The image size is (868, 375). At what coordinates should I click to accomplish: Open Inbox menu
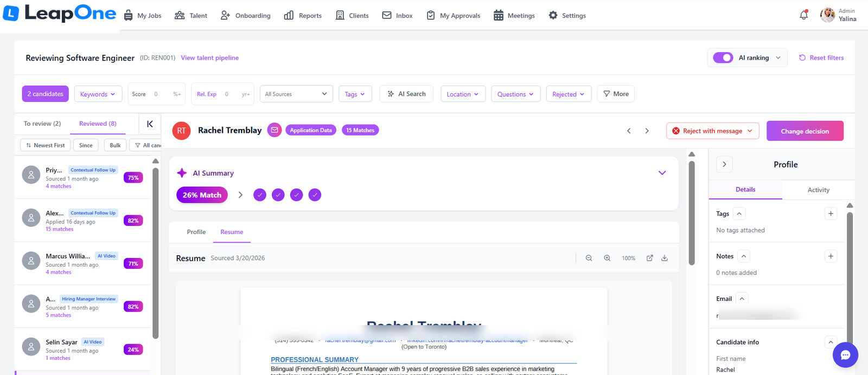pyautogui.click(x=397, y=15)
